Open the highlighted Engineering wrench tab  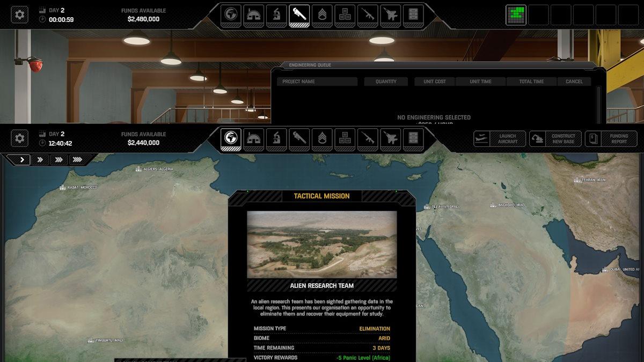299,15
